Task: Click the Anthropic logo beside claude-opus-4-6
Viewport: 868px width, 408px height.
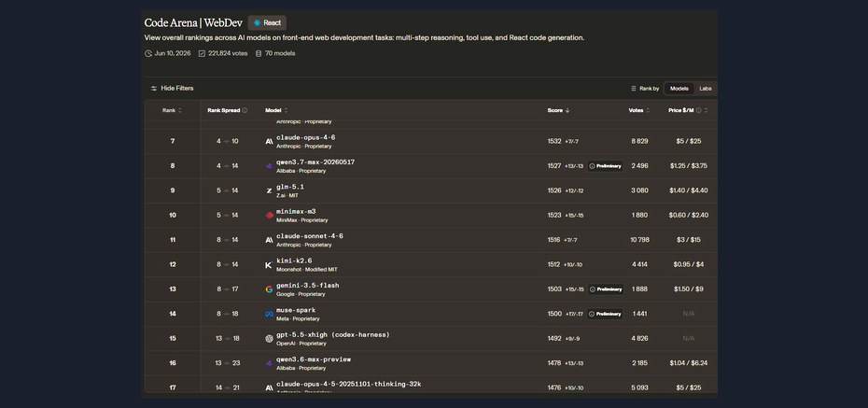Action: click(269, 142)
